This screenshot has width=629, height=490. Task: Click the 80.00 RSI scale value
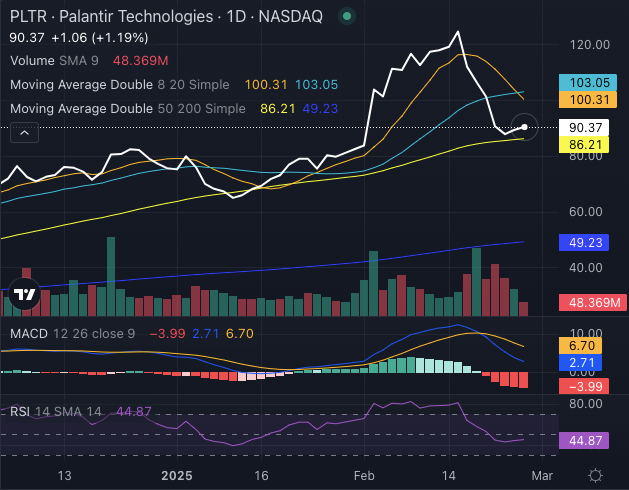pyautogui.click(x=586, y=404)
